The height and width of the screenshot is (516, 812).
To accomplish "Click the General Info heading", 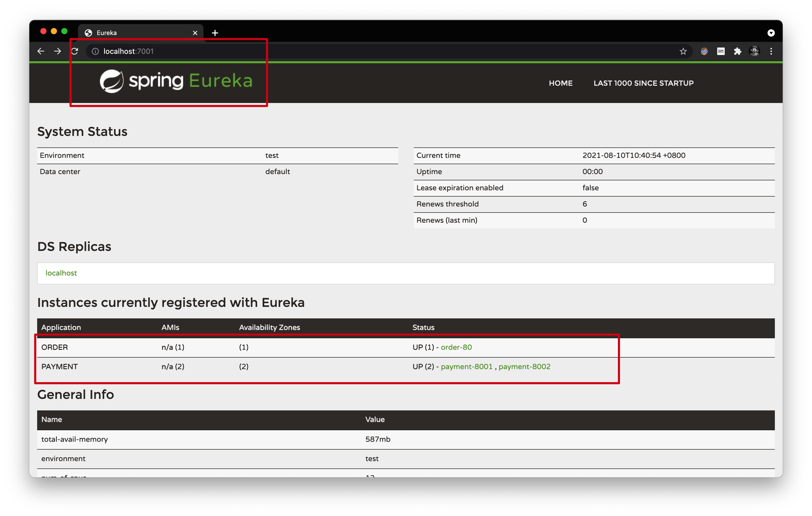I will [x=76, y=394].
